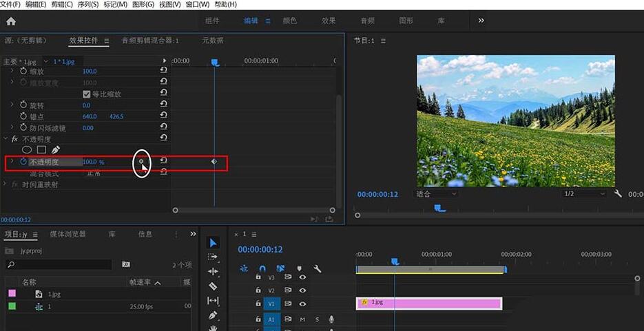Screen dimensions: 644x331
Task: Open 节目 monitor panel menu icon
Action: 383,41
